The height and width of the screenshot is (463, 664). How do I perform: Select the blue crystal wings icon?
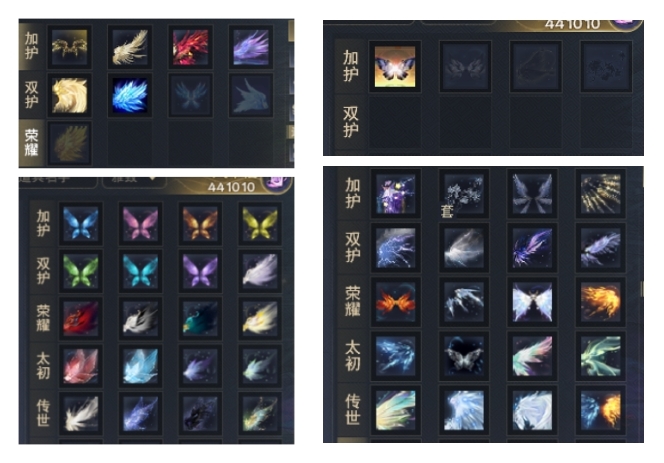point(130,95)
